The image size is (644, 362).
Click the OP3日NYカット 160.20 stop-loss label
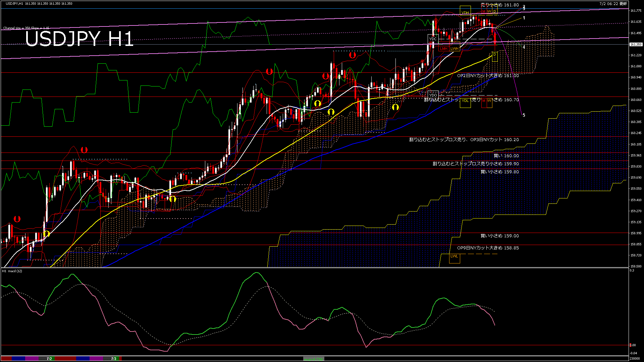click(464, 140)
